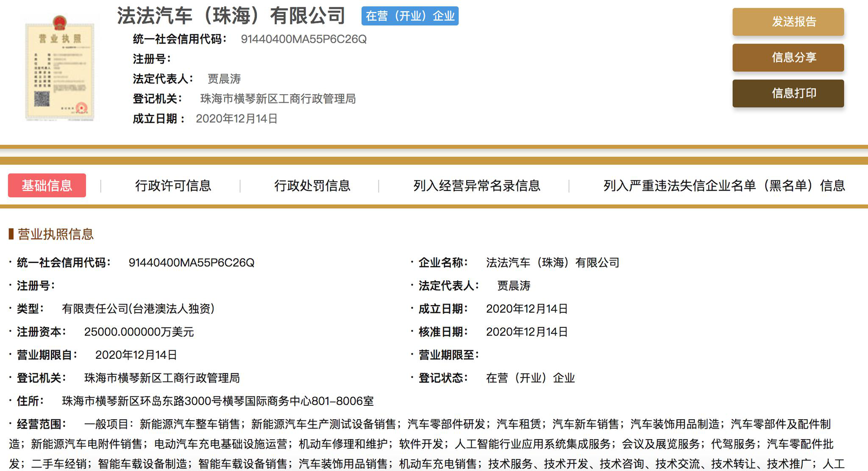The height and width of the screenshot is (471, 868).
Task: Click the national emblem on the license image
Action: (x=60, y=23)
